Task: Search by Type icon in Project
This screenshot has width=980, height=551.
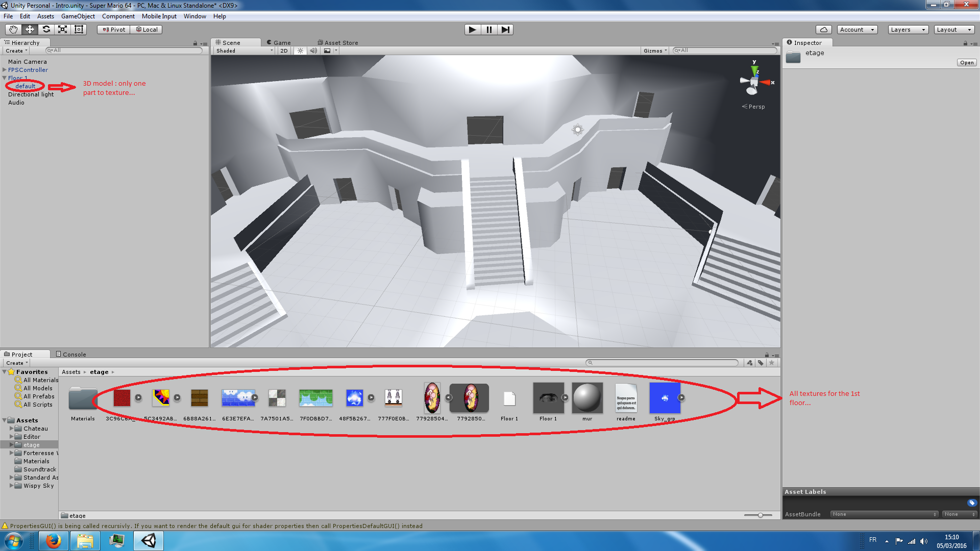Action: tap(750, 363)
